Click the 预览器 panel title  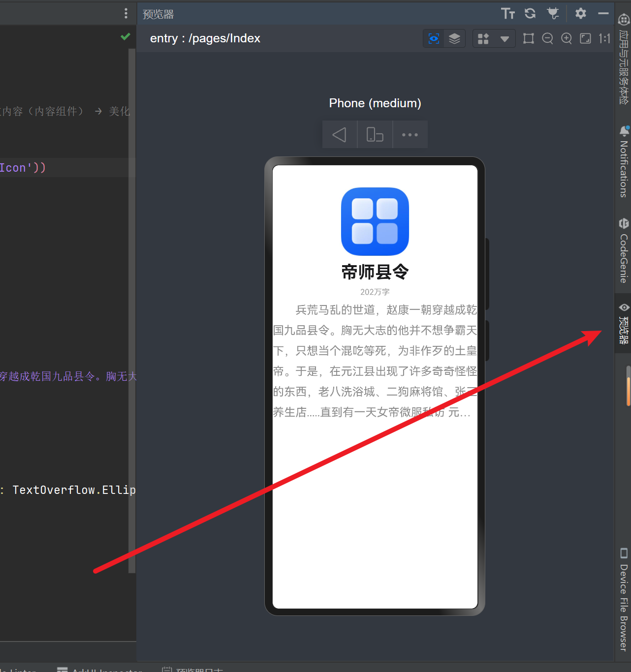coord(158,14)
